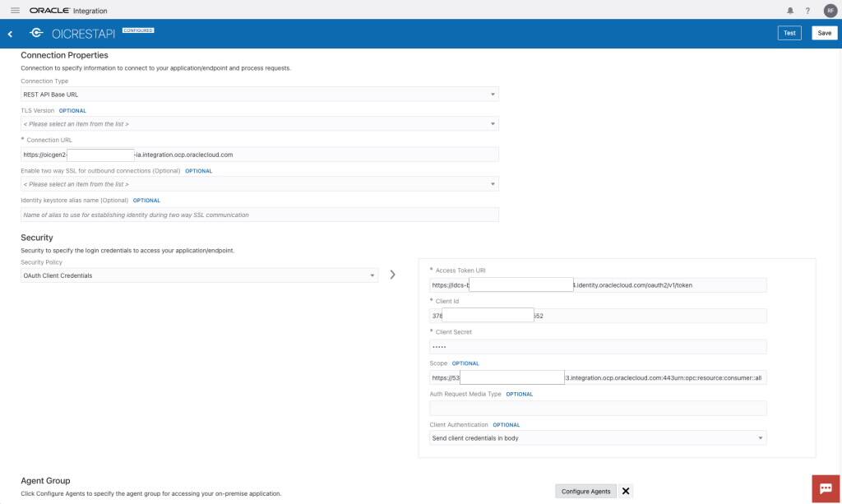This screenshot has height=504, width=842.
Task: Expand the Security Policy details panel arrow
Action: (392, 275)
